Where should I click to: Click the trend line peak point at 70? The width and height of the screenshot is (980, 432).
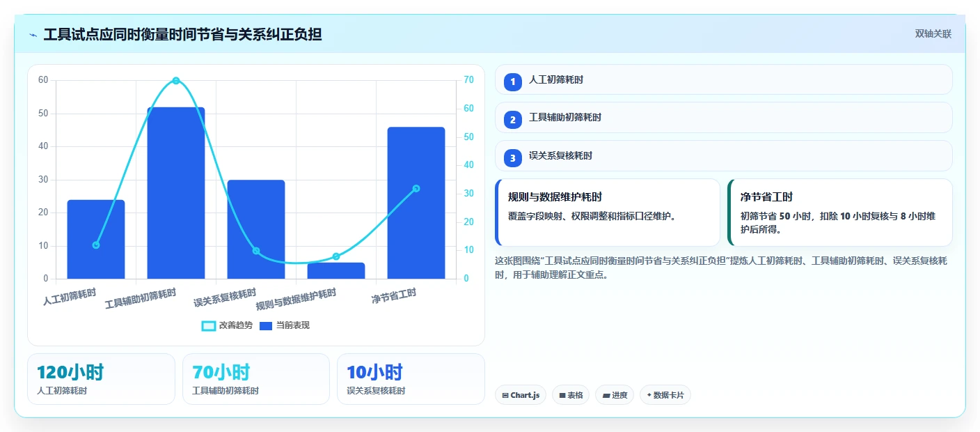click(176, 81)
